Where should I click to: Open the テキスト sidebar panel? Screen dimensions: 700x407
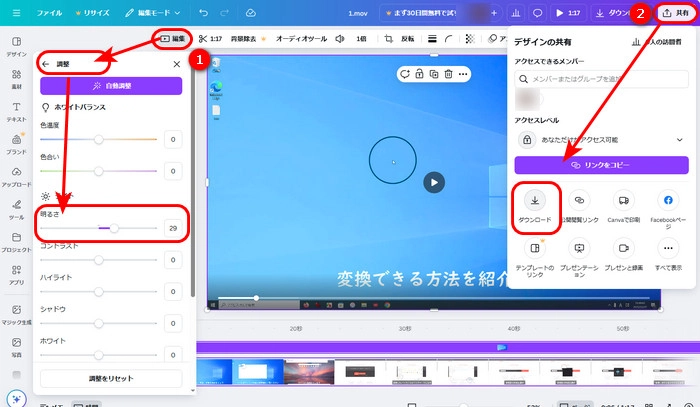[17, 112]
